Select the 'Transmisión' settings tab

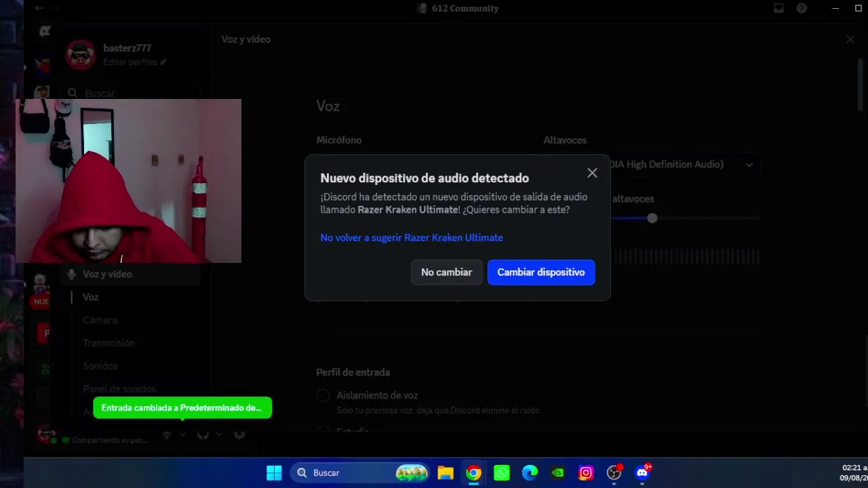click(x=108, y=343)
